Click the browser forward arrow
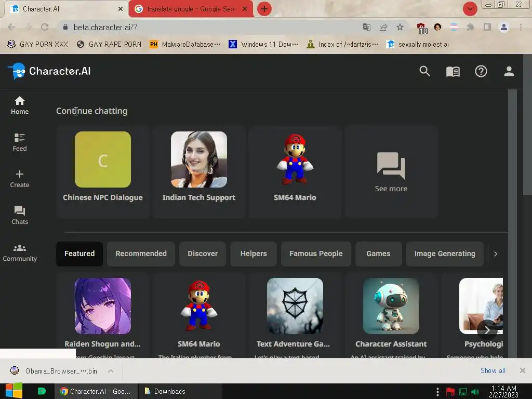 pos(28,27)
